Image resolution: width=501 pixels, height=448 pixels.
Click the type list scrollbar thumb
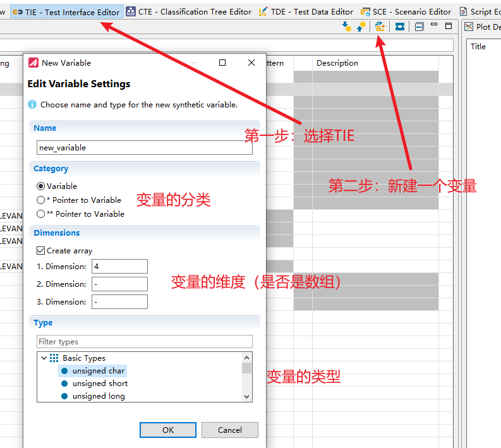tap(246, 368)
